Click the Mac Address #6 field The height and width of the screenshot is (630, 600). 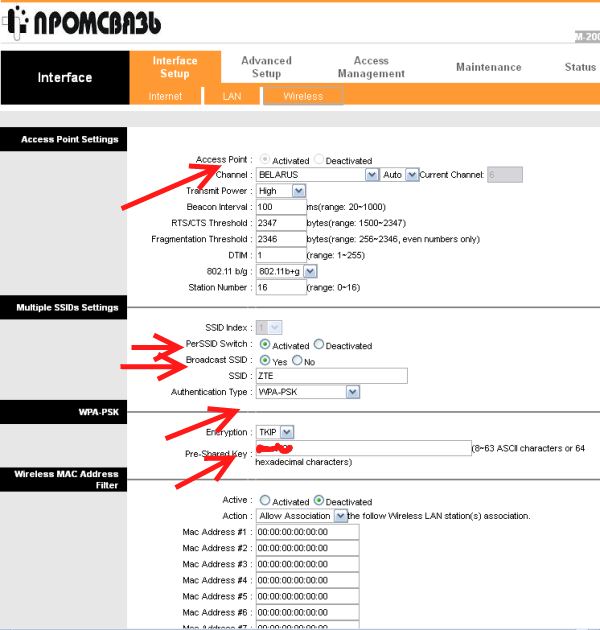307,613
